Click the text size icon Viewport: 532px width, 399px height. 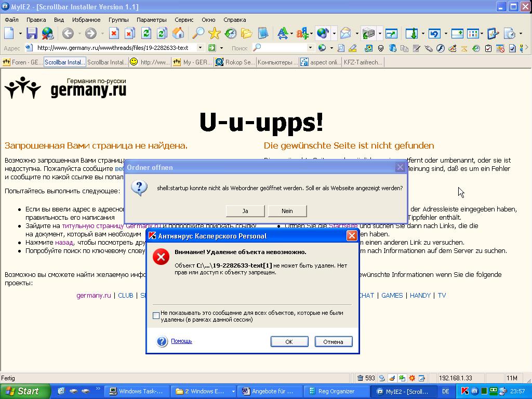pos(282,33)
